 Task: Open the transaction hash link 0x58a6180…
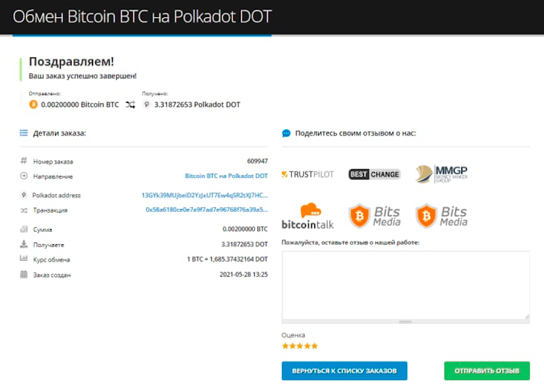click(x=207, y=209)
